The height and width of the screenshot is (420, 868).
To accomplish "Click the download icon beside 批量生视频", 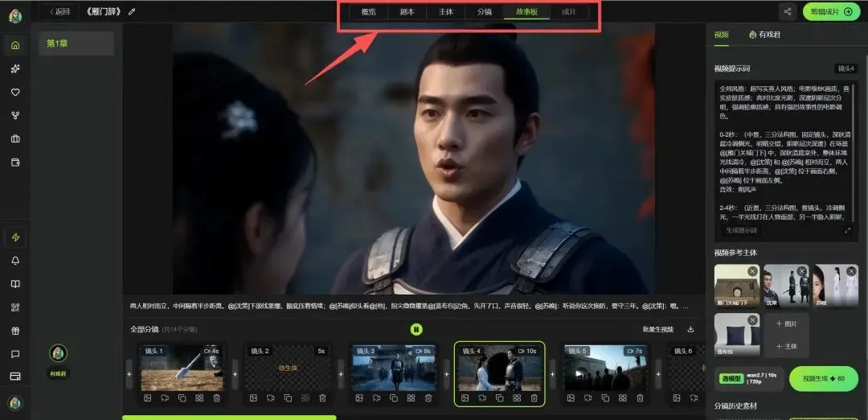I will 690,329.
